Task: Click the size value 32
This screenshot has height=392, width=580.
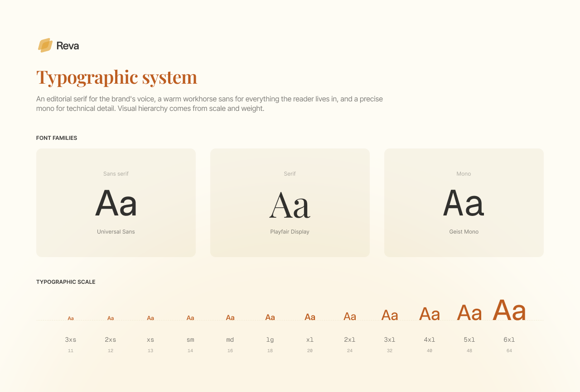Action: click(x=390, y=351)
